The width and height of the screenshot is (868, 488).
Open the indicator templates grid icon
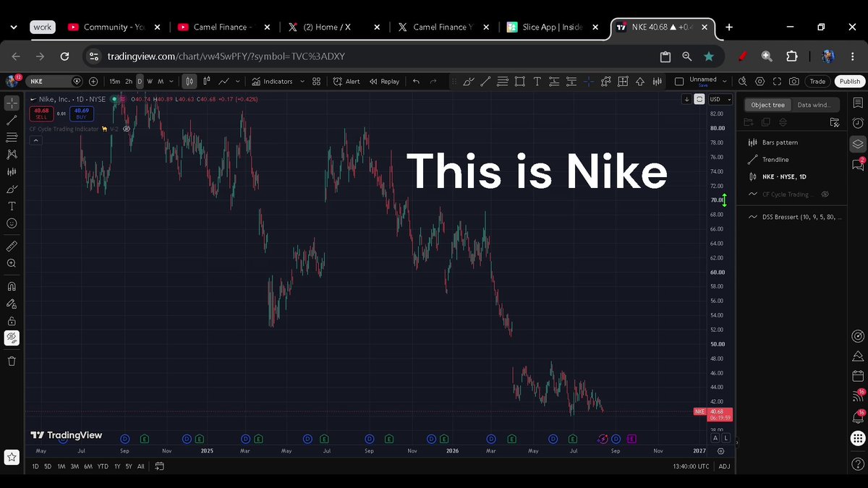coord(316,82)
